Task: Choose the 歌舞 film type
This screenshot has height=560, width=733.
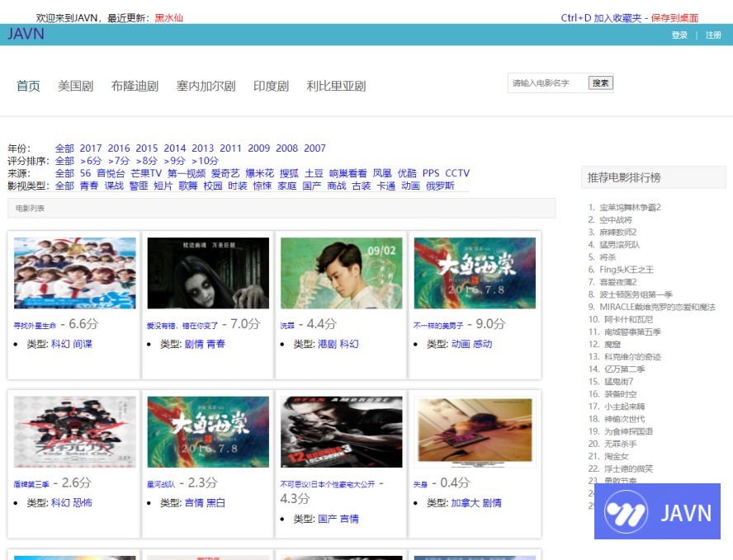Action: pyautogui.click(x=188, y=186)
